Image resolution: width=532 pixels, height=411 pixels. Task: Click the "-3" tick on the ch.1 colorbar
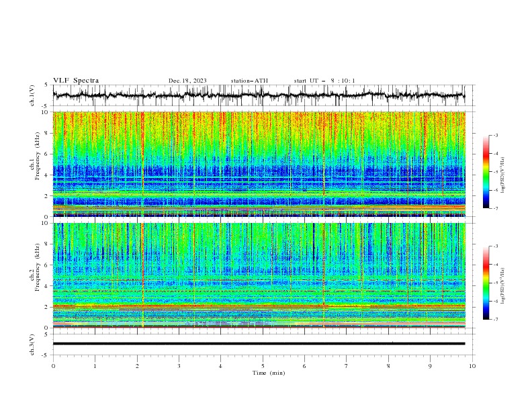tap(496, 135)
